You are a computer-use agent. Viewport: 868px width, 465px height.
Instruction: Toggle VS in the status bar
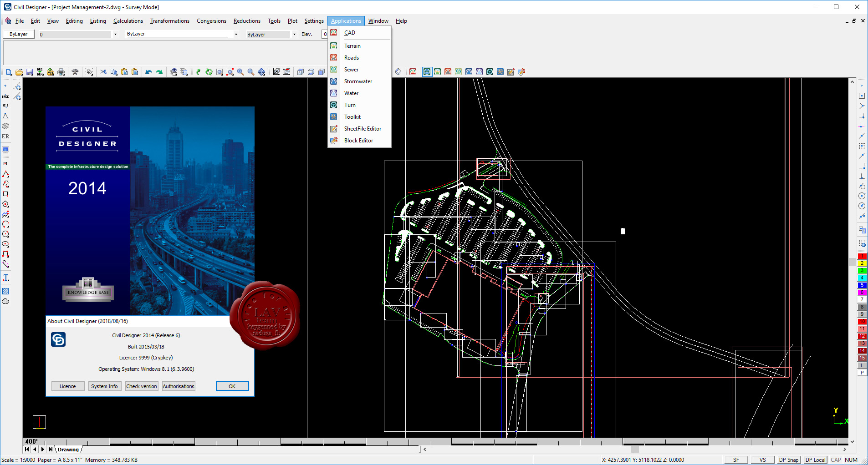click(x=763, y=460)
